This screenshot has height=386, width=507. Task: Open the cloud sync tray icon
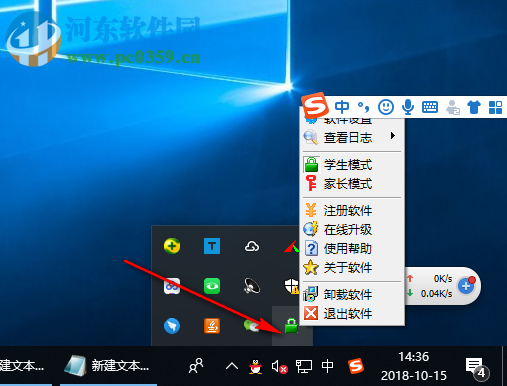click(x=252, y=247)
